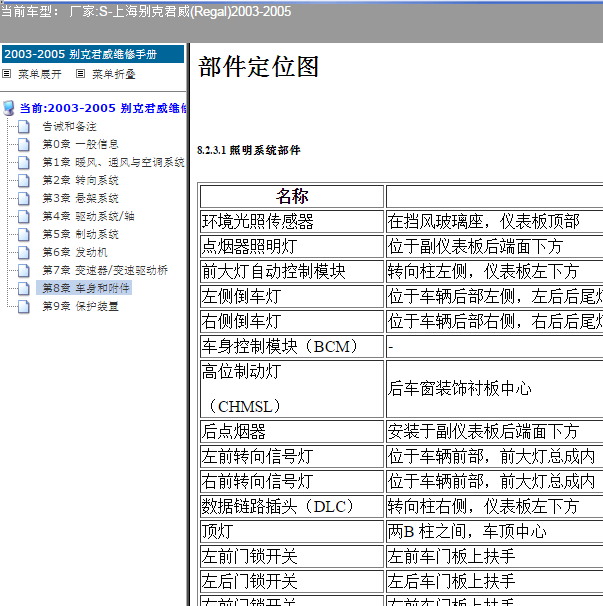
Task: Open chapter 第7章 变速器/变速驱动桥
Action: click(x=105, y=270)
